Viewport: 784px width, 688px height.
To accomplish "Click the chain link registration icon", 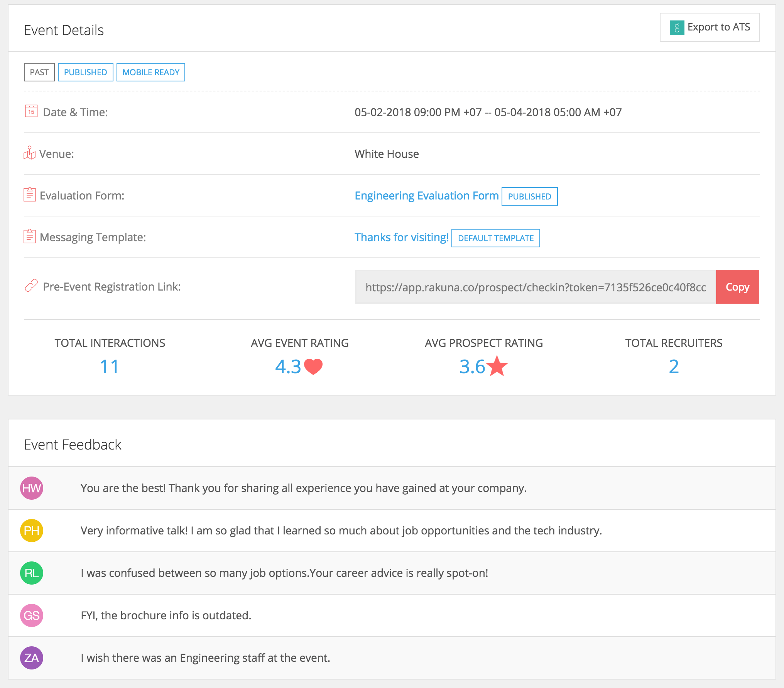I will pos(31,286).
